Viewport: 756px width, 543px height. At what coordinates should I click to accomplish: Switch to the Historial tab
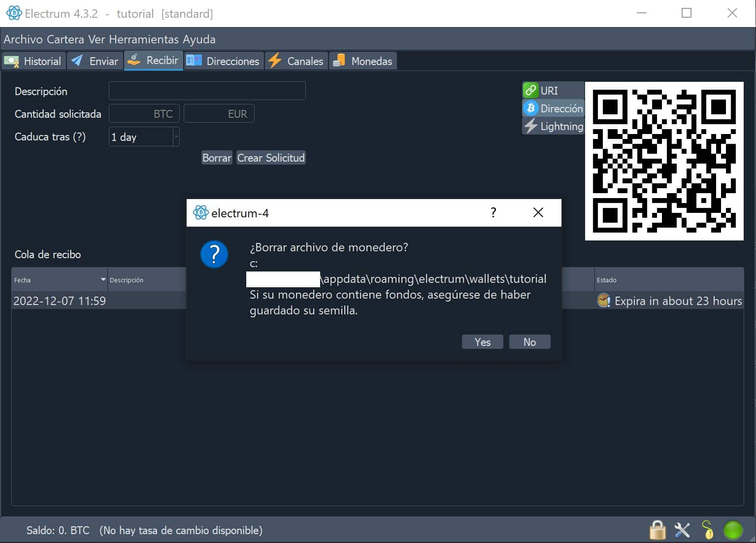coord(33,61)
